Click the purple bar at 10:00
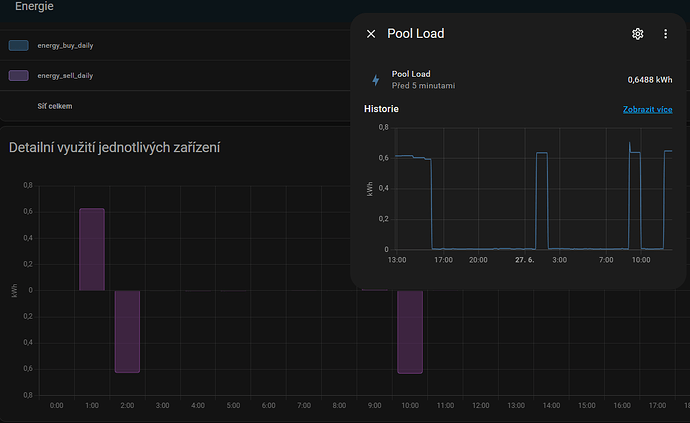 410,331
